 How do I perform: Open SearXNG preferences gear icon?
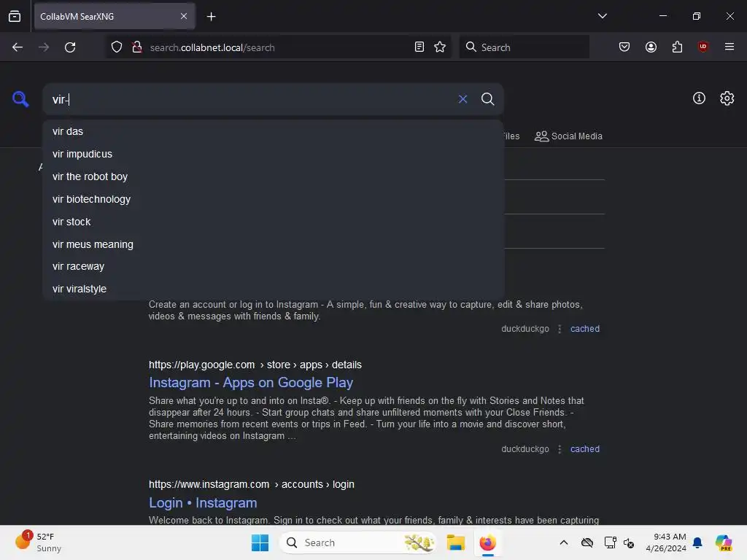tap(727, 98)
